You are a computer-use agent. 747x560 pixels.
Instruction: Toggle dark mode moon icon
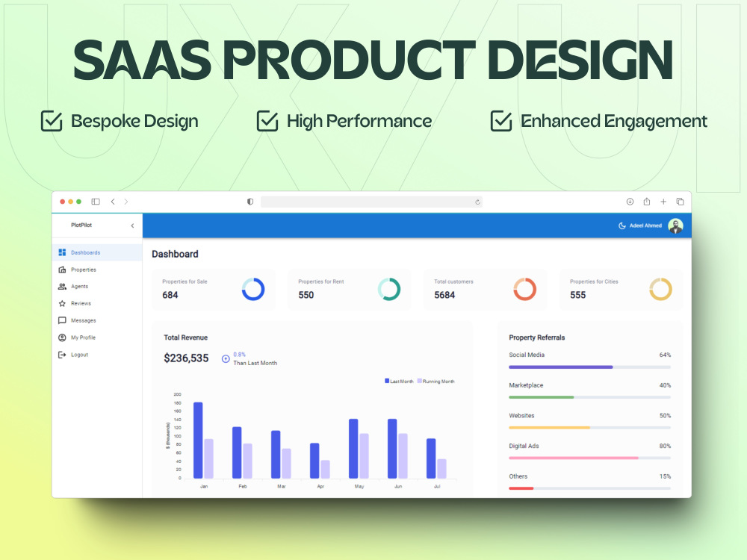pos(622,225)
